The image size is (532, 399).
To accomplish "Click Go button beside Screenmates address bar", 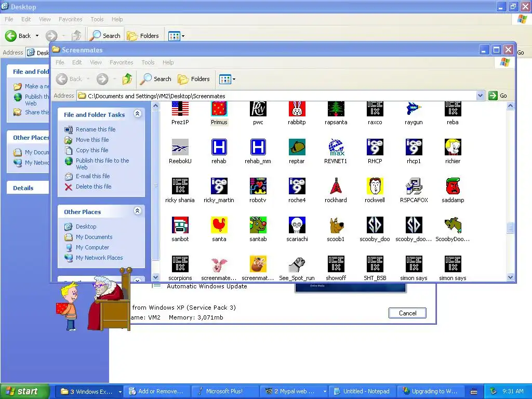I will 498,96.
